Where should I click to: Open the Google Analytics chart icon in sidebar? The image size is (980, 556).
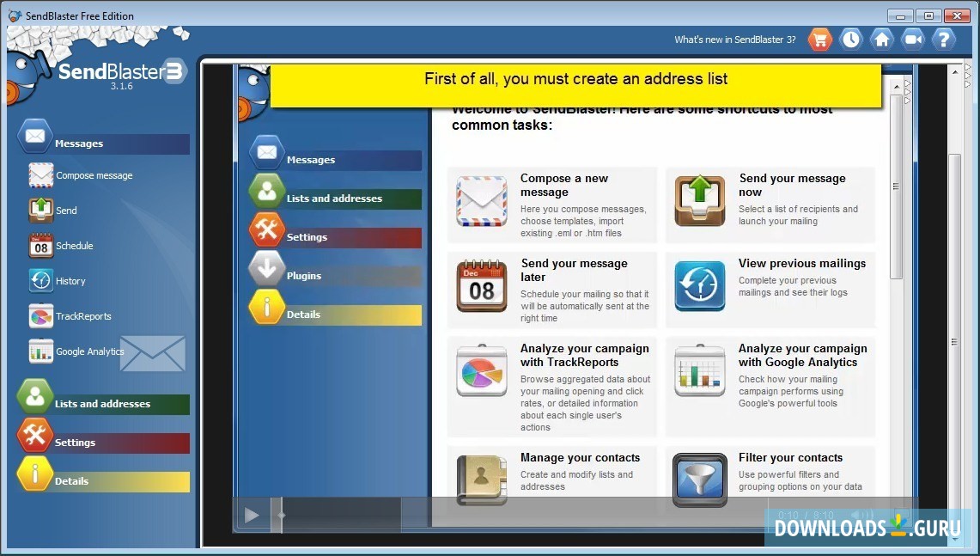pos(40,351)
